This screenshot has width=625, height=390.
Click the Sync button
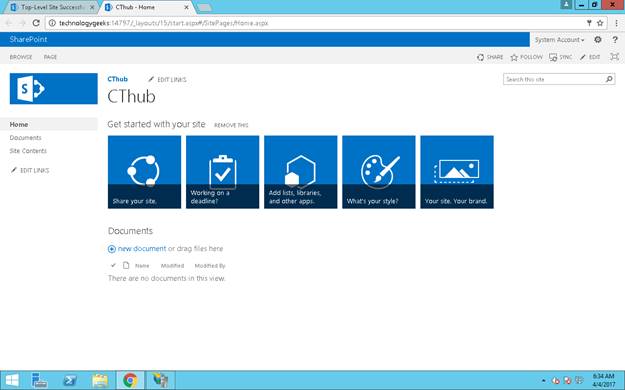coord(560,57)
